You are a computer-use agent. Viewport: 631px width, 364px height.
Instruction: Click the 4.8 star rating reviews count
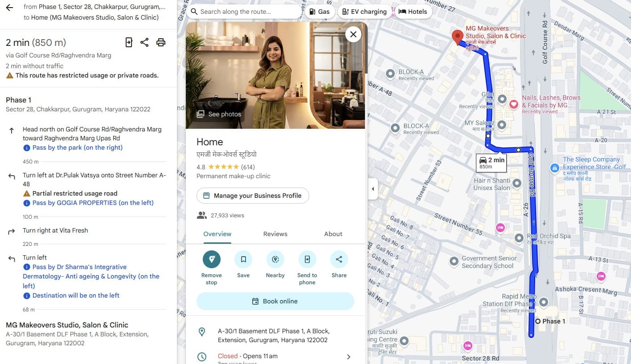pyautogui.click(x=248, y=167)
